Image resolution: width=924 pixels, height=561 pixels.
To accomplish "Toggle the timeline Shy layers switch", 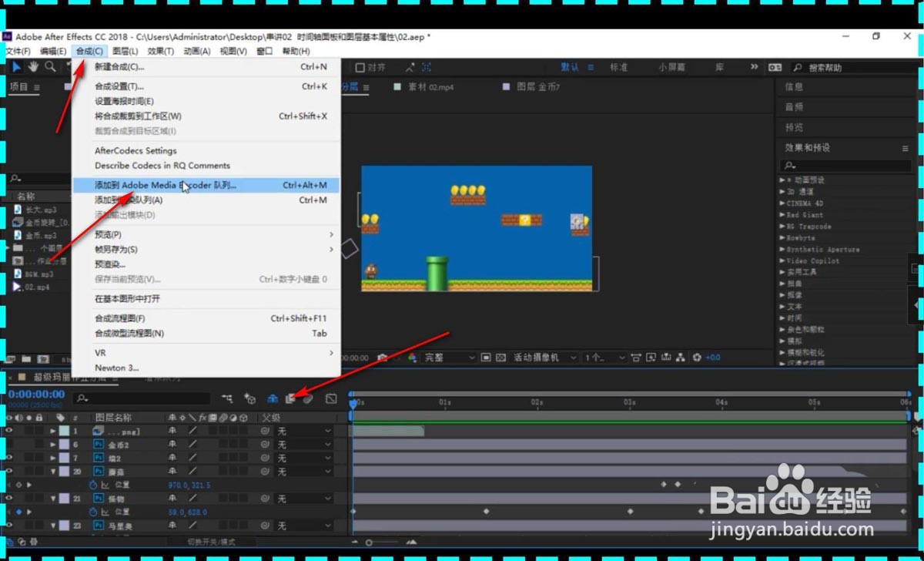I will point(272,398).
